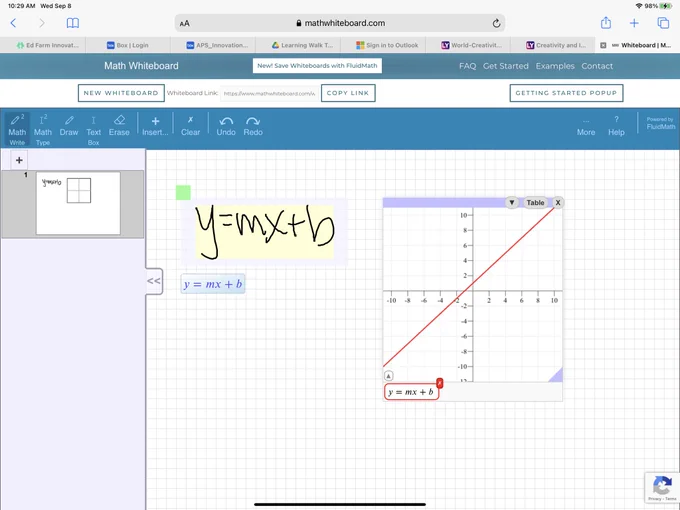The image size is (680, 510).
Task: Click the Whiteboard Link URL field
Action: (269, 93)
